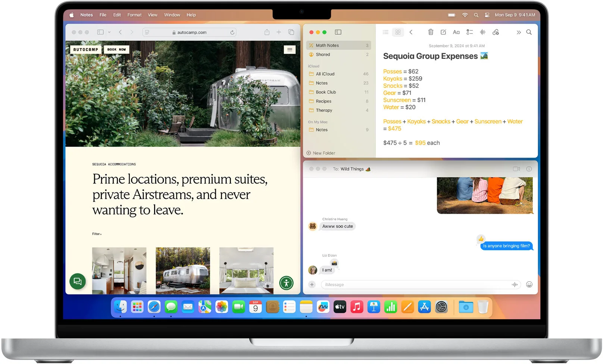The width and height of the screenshot is (603, 364).
Task: Expand the Filter option on AutoCamp
Action: coord(97,234)
